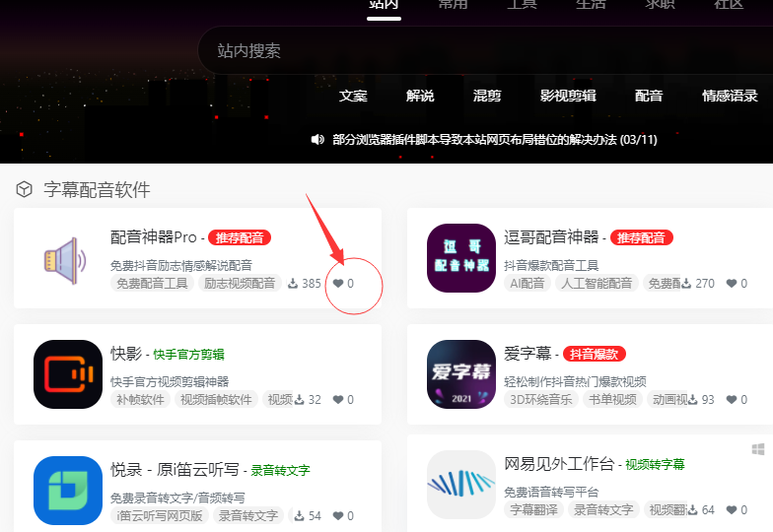Click the cube icon beside 字幕配音软件
This screenshot has width=773, height=532.
pos(24,189)
